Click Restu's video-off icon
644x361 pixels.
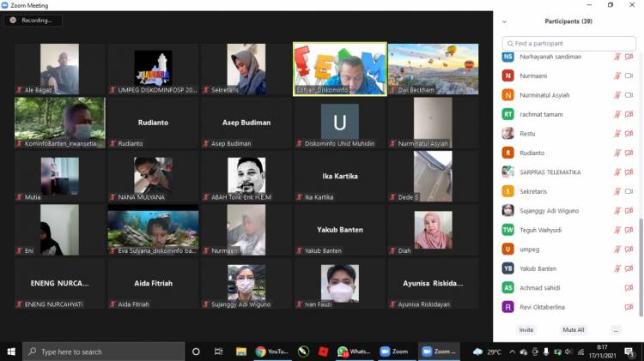[629, 133]
